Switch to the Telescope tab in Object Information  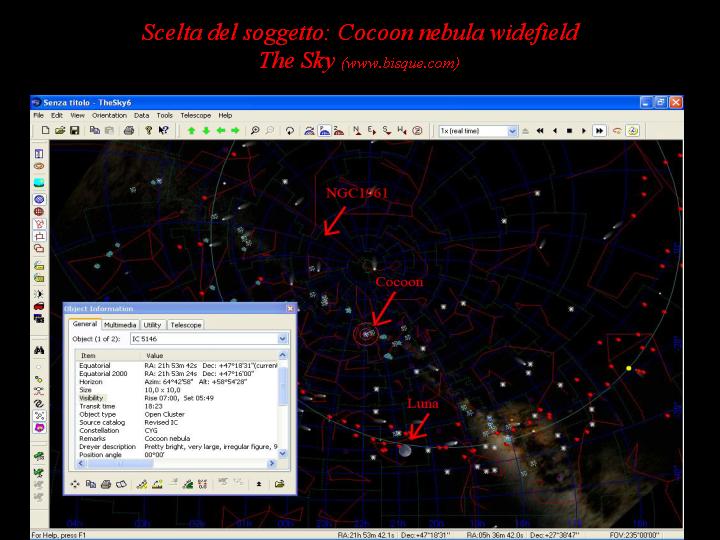coord(186,325)
